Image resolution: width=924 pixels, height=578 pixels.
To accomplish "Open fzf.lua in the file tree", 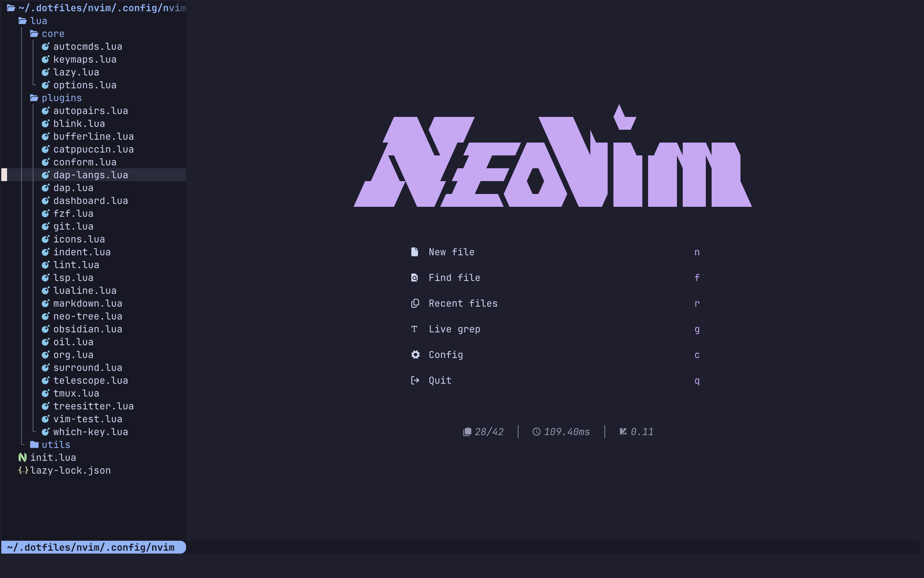I will pos(73,213).
